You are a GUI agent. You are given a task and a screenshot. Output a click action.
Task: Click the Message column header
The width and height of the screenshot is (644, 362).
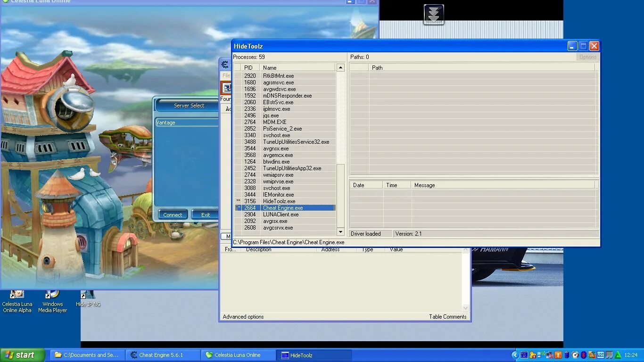point(503,185)
